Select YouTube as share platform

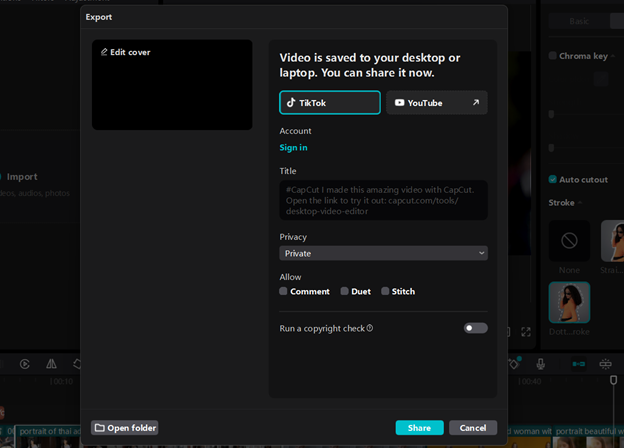click(437, 103)
